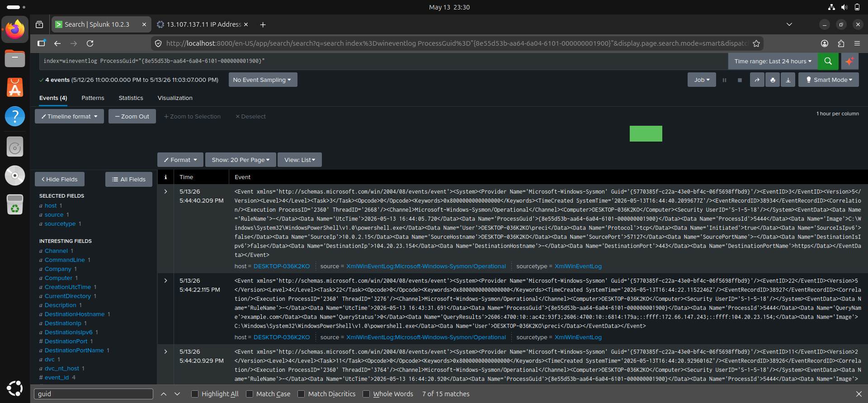This screenshot has height=403, width=868.
Task: Open the Trash in the dock
Action: pos(15,205)
